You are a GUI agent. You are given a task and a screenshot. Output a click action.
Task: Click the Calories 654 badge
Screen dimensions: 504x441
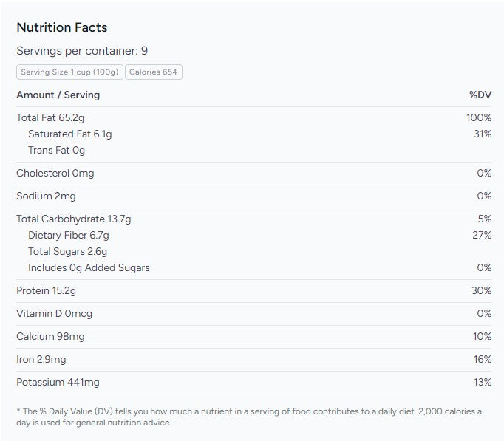(x=154, y=72)
